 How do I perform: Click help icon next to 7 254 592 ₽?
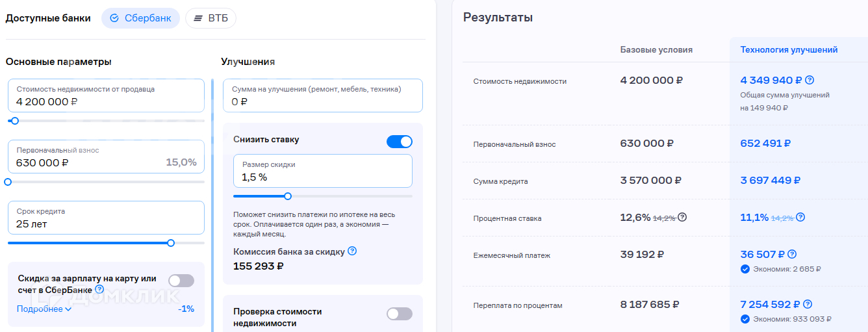pyautogui.click(x=808, y=304)
